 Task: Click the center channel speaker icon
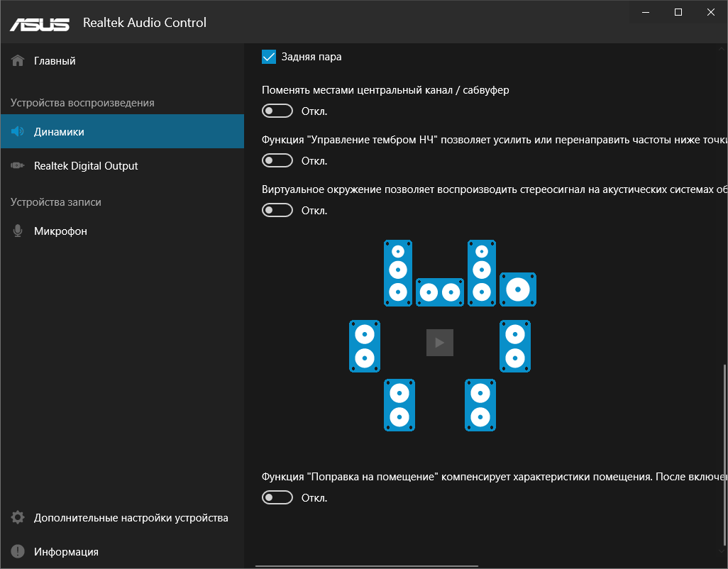pos(439,292)
